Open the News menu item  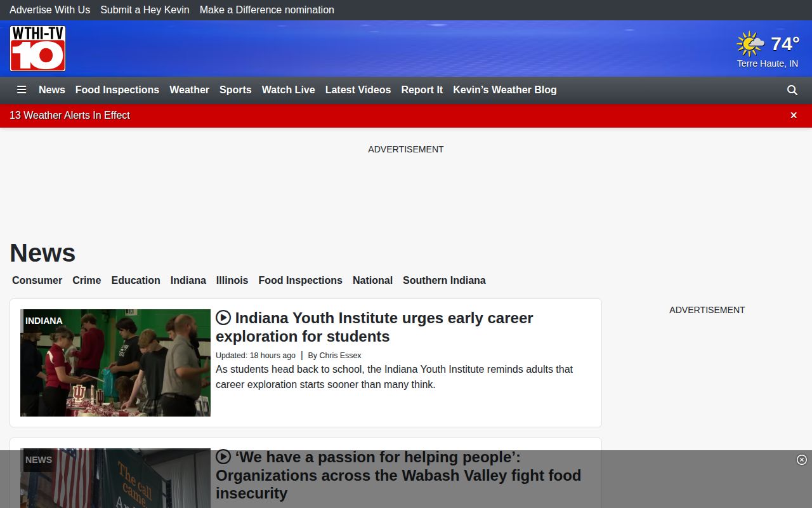coord(52,90)
